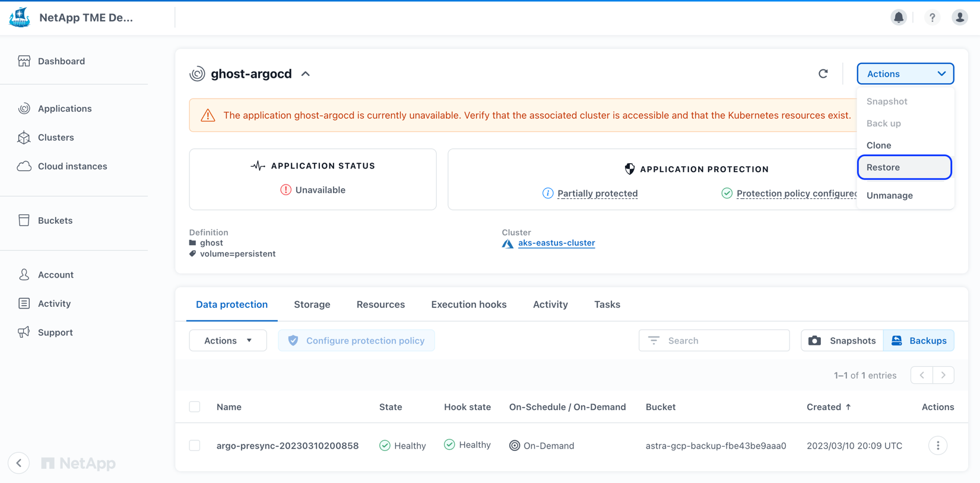This screenshot has width=980, height=483.
Task: Choose Restore from the Actions menu
Action: click(x=905, y=167)
